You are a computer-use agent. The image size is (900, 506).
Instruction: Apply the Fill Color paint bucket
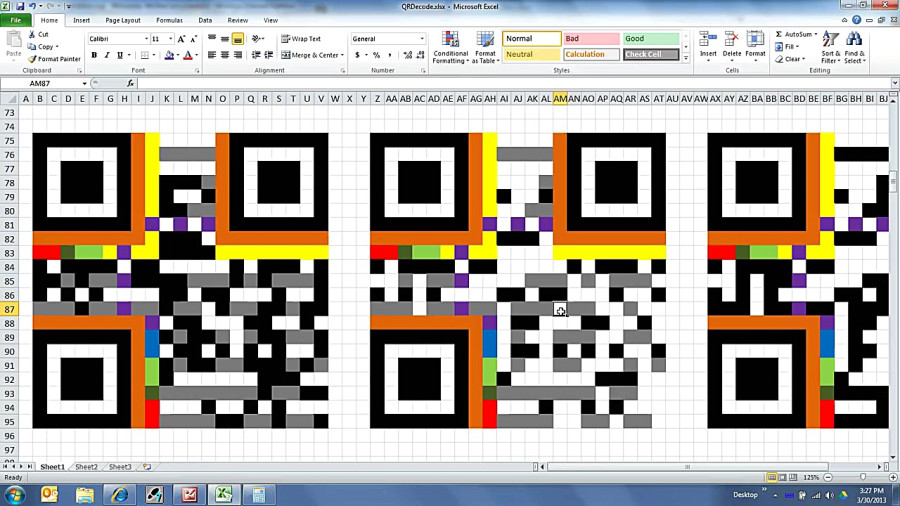pos(169,55)
